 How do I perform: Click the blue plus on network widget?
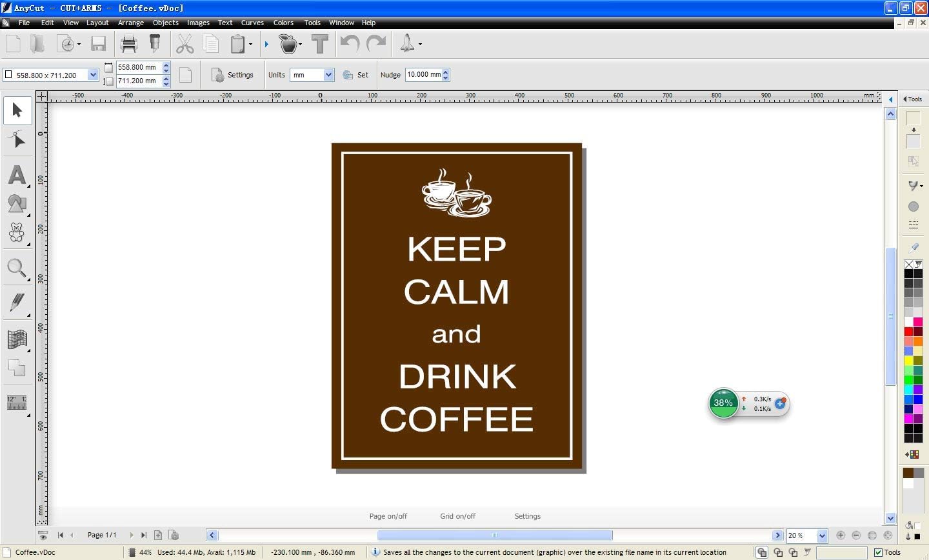coord(780,404)
